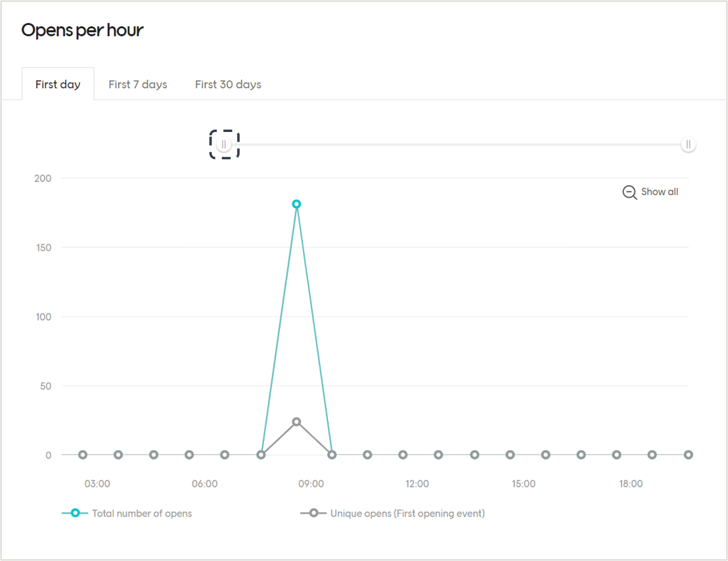Click the Opens per hour heading
The width and height of the screenshot is (728, 561).
82,30
